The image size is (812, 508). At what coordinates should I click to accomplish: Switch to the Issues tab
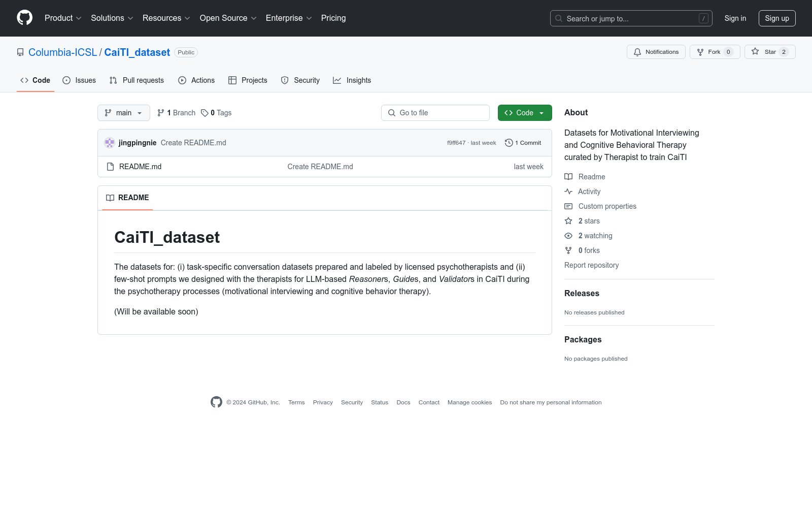pyautogui.click(x=79, y=80)
